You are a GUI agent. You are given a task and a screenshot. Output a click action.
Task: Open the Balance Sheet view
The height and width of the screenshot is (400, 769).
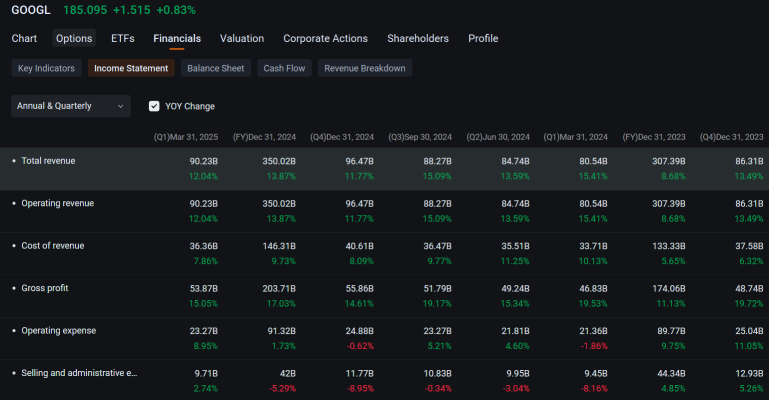click(215, 68)
